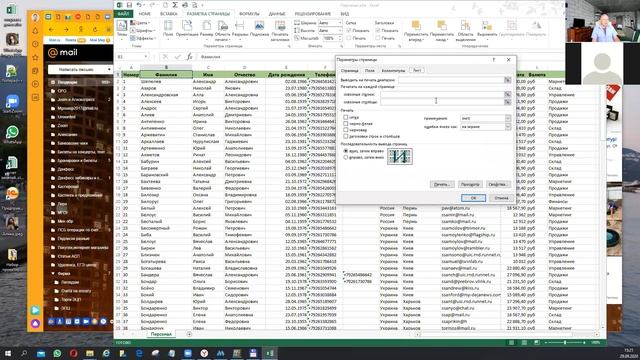Enable the черно-белая print checkbox
Screen dimensions: 640x360
click(346, 124)
